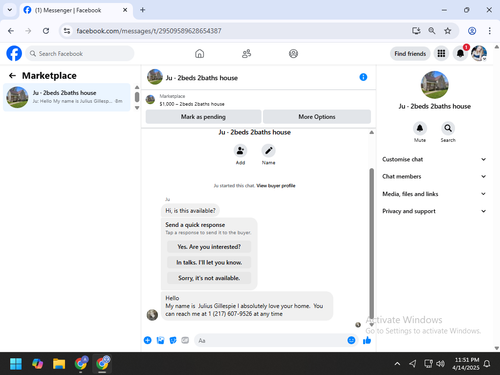
Task: Send quick response 'In talks. I'll let you know.'
Action: coord(209,262)
